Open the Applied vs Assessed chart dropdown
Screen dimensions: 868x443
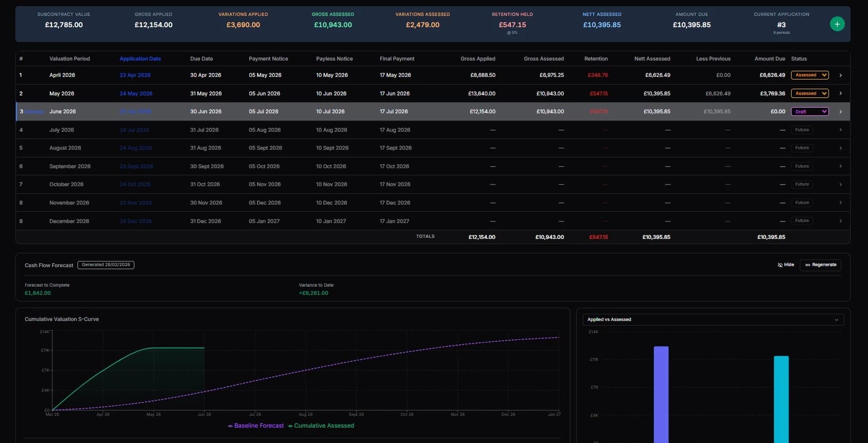coord(713,319)
